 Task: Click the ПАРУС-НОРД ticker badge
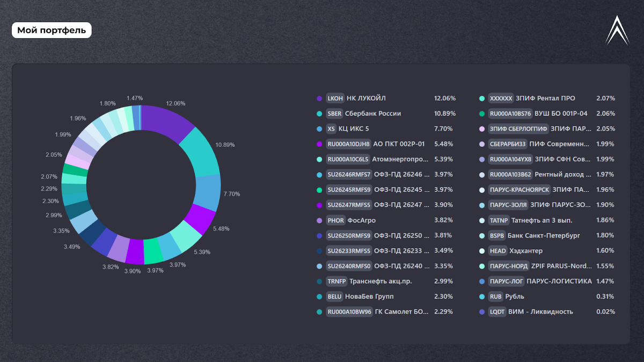point(509,266)
